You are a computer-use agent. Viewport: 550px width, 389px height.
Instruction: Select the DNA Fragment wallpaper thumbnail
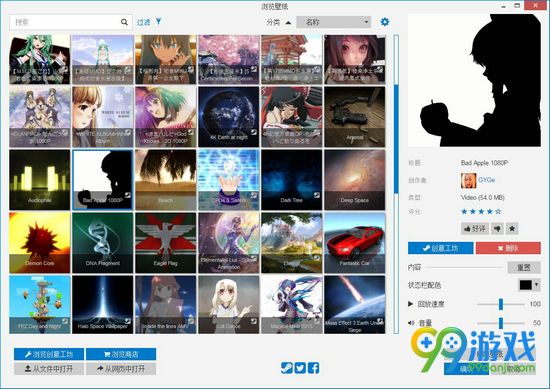(x=103, y=243)
